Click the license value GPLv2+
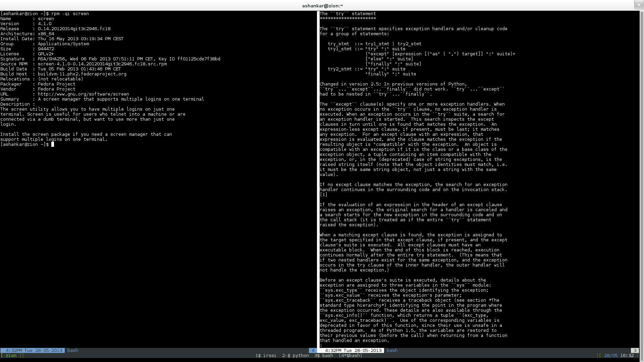The width and height of the screenshot is (644, 362). pos(46,54)
